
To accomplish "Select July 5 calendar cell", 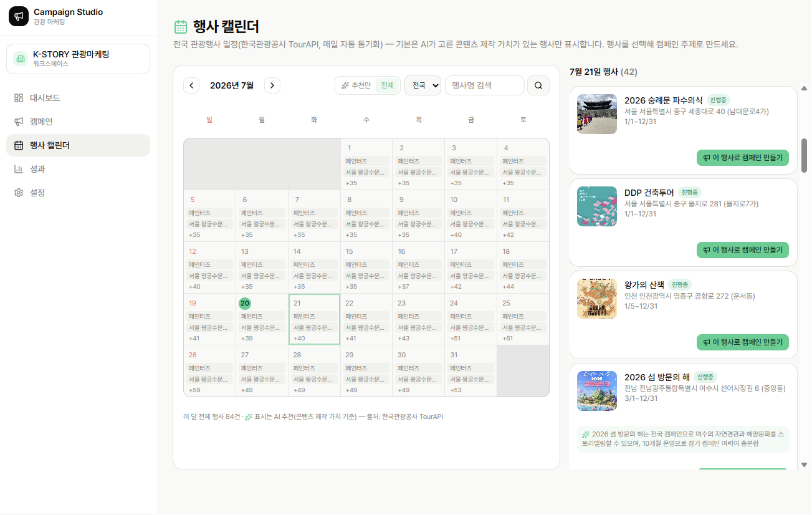I will click(x=209, y=216).
